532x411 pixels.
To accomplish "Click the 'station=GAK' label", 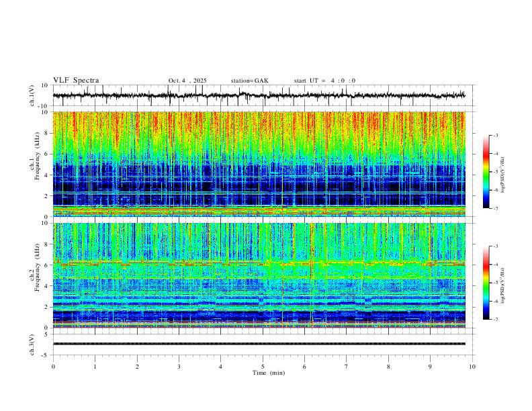I will [x=249, y=81].
